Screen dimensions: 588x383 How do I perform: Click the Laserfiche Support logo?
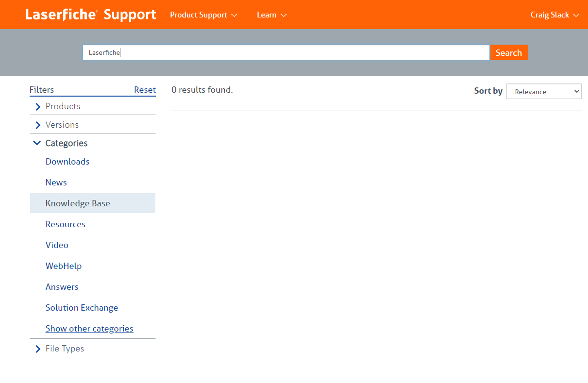(x=91, y=15)
